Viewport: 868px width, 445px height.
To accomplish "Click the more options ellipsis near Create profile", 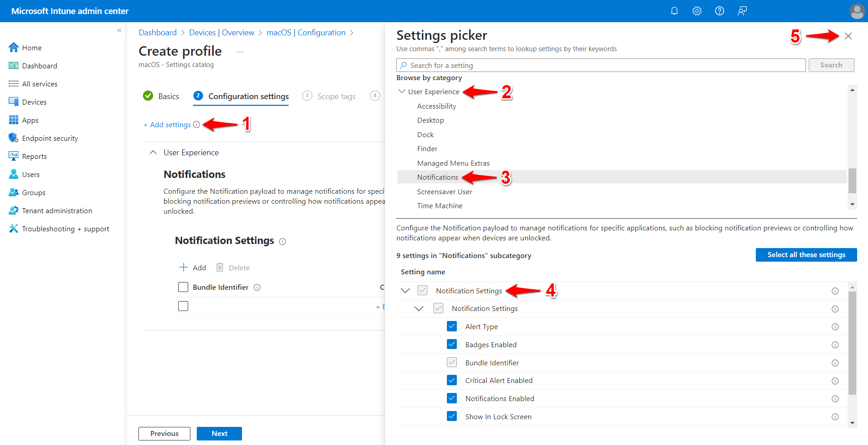I will pyautogui.click(x=240, y=52).
